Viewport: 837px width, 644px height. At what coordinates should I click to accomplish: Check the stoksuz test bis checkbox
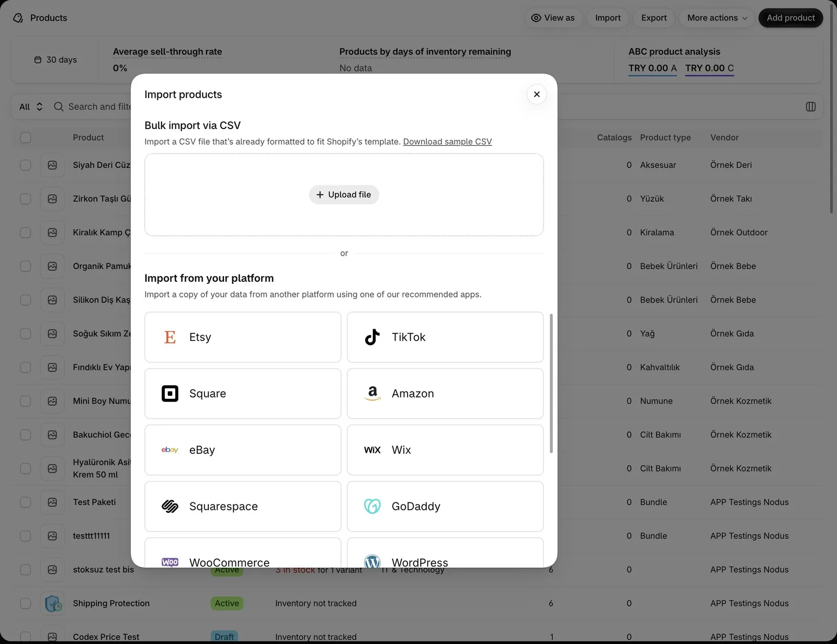click(x=26, y=570)
